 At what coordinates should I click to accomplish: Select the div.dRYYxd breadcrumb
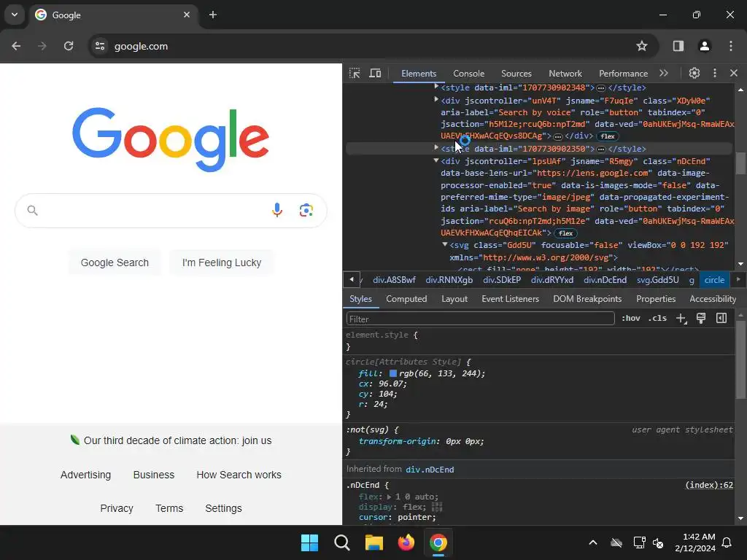pos(552,280)
